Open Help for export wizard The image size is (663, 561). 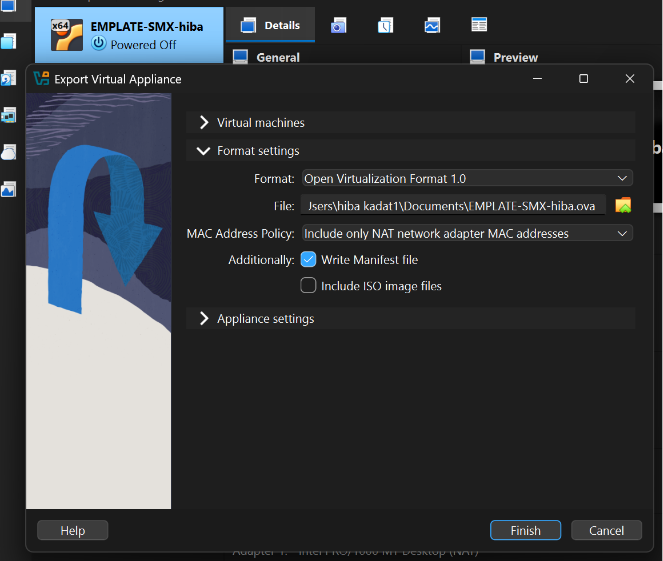72,530
